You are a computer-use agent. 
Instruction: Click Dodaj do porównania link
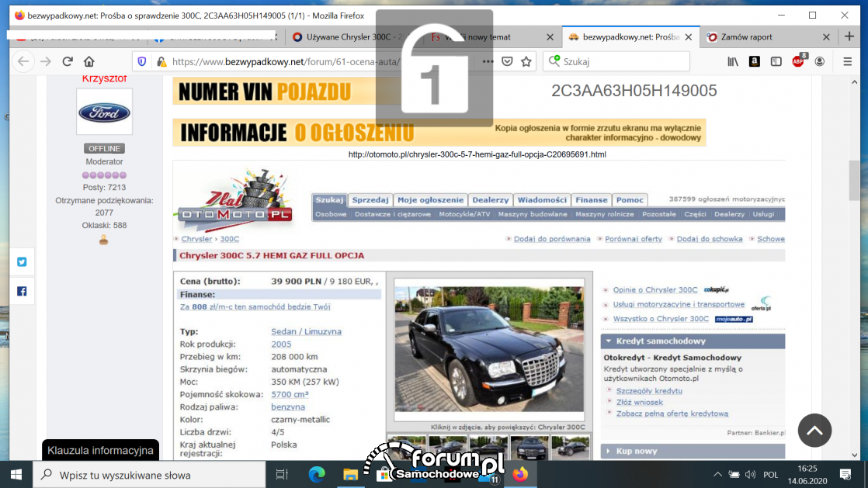[552, 239]
